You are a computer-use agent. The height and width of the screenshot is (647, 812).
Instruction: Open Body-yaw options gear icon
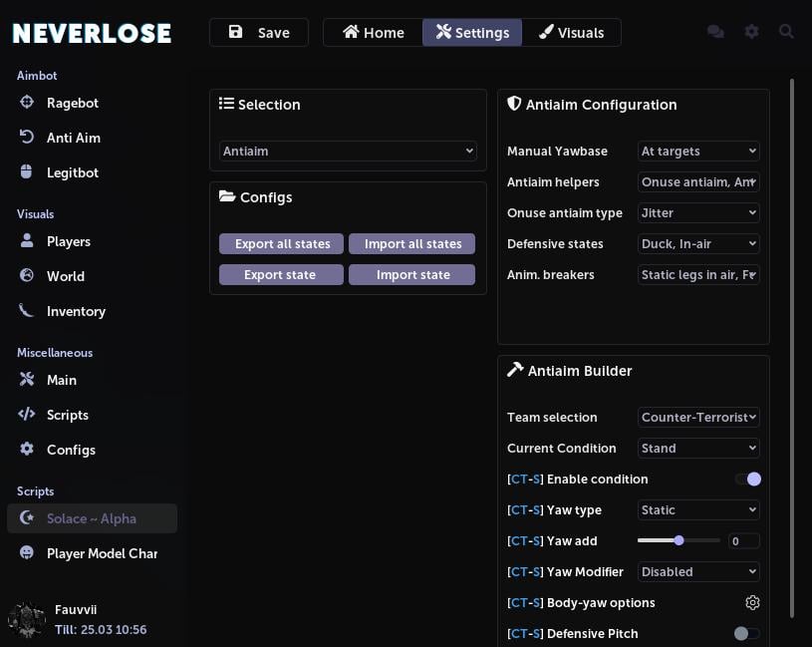pyautogui.click(x=752, y=602)
